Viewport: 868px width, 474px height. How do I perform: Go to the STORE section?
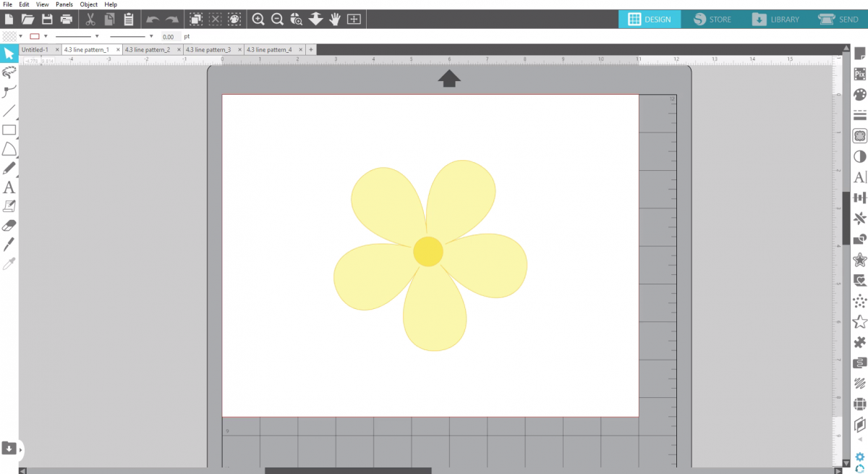[712, 20]
